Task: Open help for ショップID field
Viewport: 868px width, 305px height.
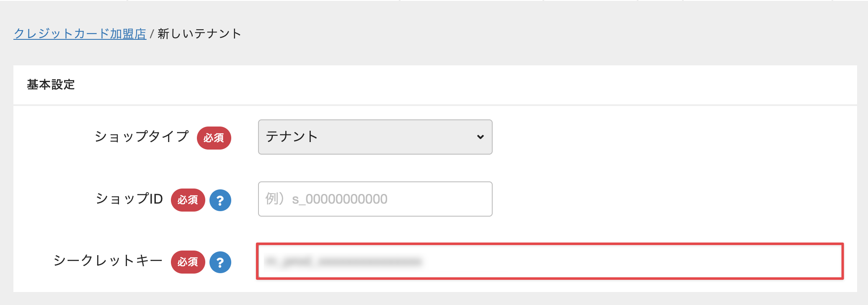Action: click(x=220, y=200)
